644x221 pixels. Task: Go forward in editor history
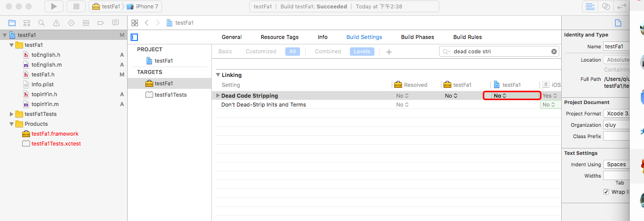(x=158, y=23)
